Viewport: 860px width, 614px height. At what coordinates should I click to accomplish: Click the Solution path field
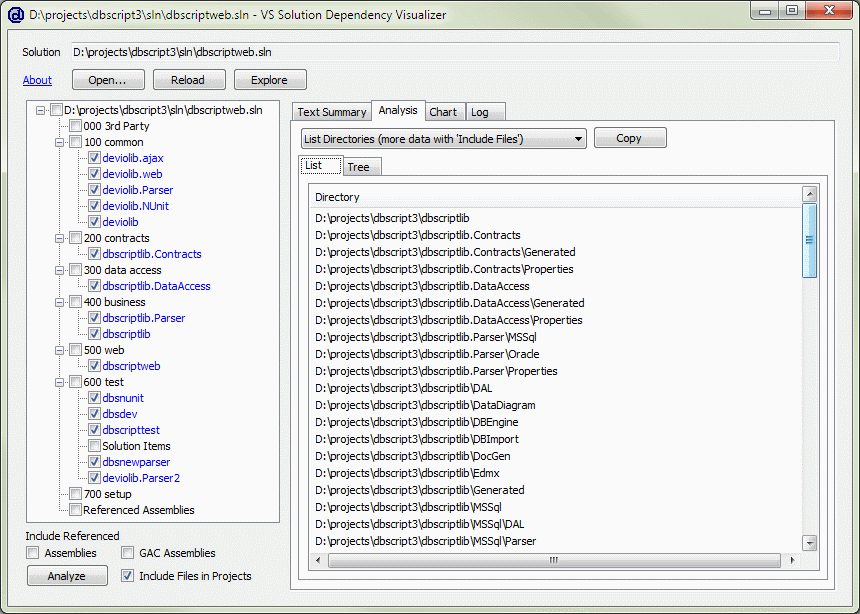pos(455,52)
